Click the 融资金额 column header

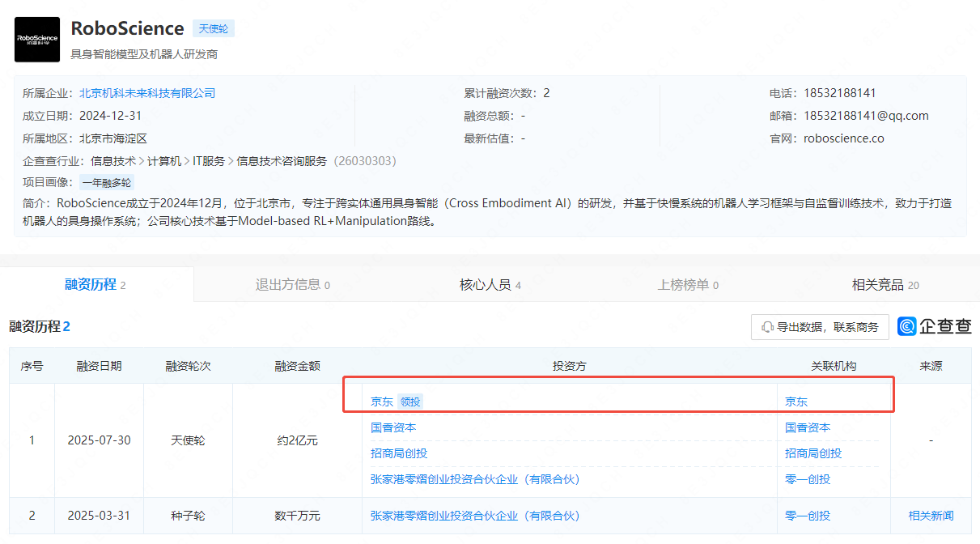[298, 366]
